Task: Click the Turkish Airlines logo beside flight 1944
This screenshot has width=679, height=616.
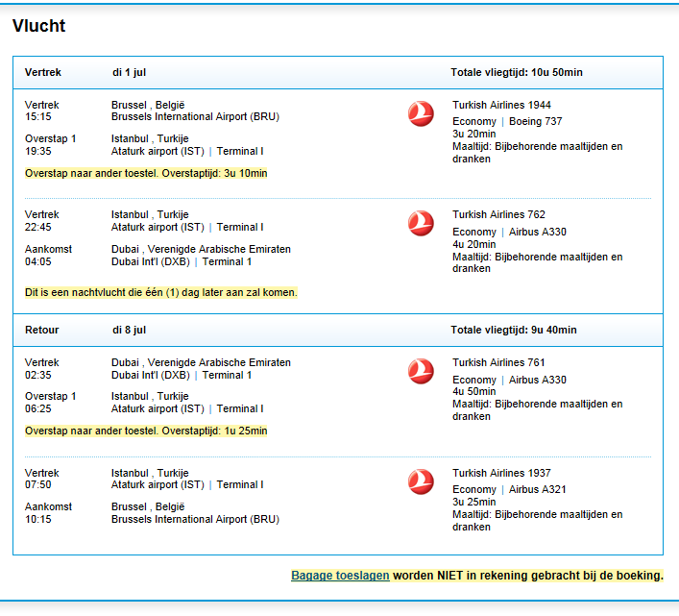Action: 421,113
